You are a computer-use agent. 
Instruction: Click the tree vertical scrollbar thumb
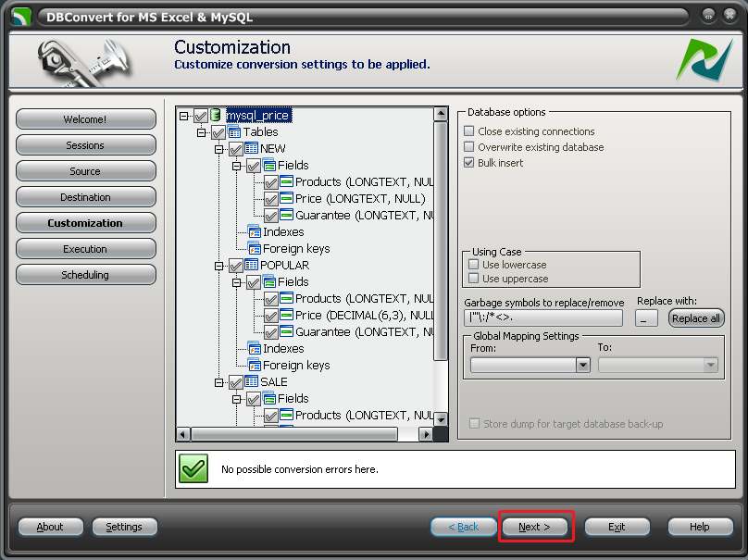pos(441,242)
